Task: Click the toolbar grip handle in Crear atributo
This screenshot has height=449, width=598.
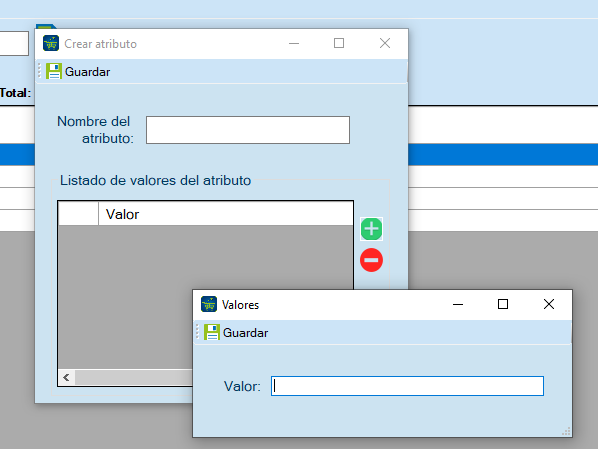Action: click(x=40, y=71)
